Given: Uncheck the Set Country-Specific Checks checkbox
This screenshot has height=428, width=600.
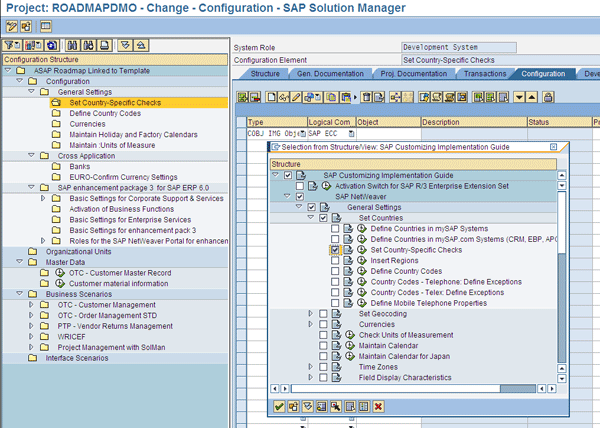Looking at the screenshot, I should point(335,250).
